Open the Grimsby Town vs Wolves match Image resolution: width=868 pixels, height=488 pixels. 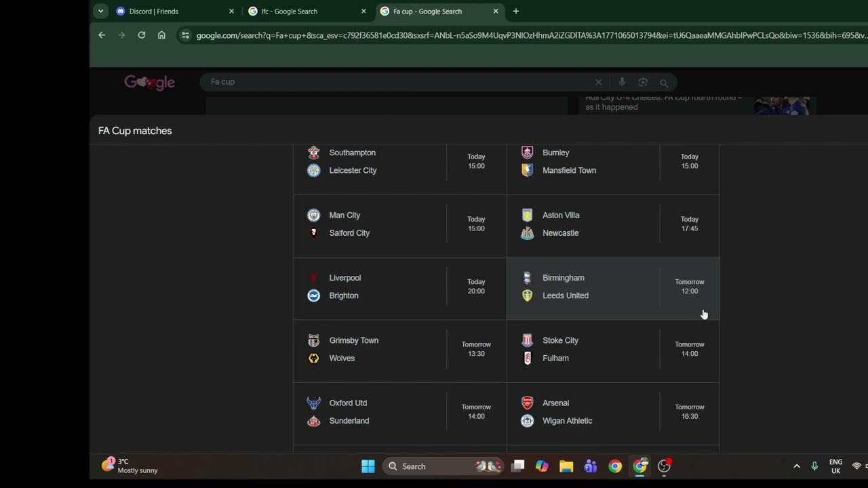point(399,350)
